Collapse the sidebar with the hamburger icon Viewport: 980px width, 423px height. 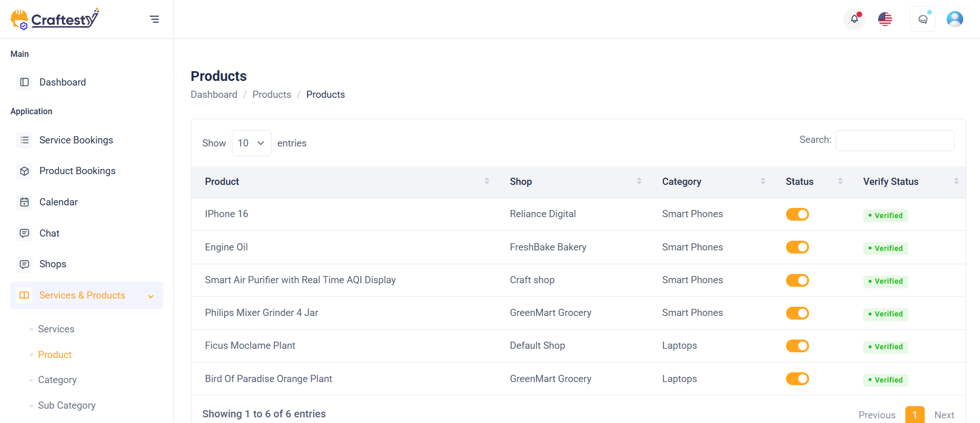click(x=155, y=19)
